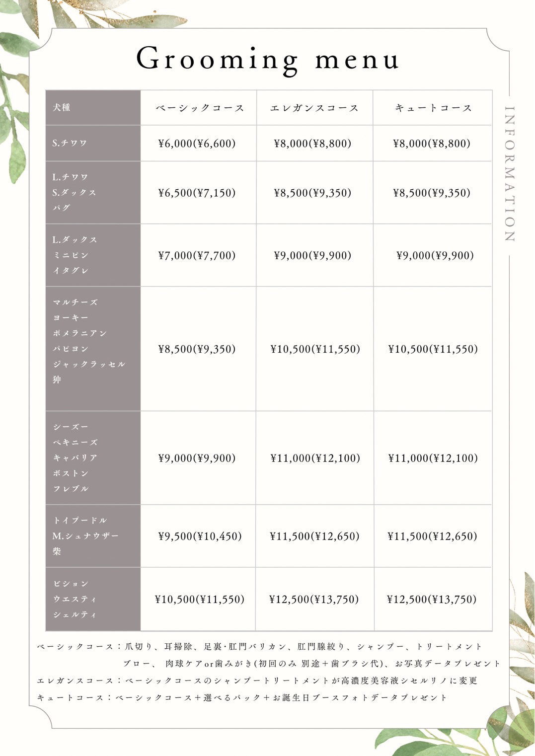
Task: Click the elegance course ¥12,500(¥13,750) cell
Action: click(x=314, y=599)
